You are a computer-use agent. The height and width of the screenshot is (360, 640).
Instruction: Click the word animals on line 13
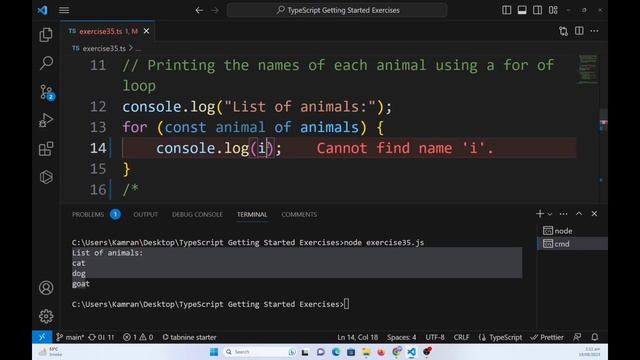coord(329,127)
